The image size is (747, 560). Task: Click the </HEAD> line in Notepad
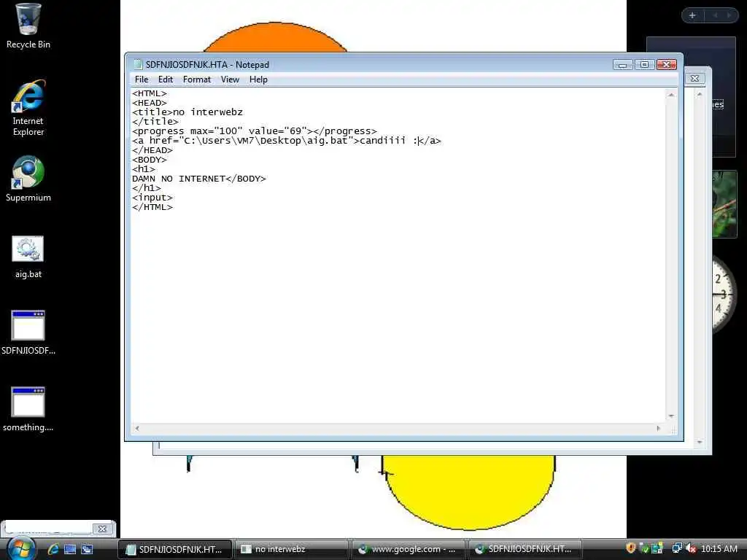tap(152, 150)
